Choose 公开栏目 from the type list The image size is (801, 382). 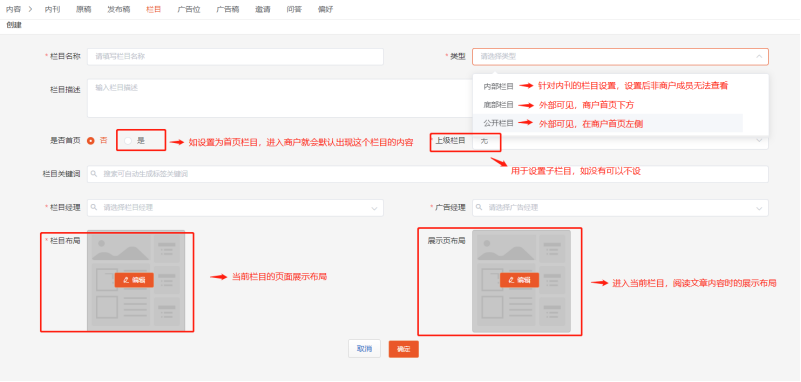(x=499, y=123)
